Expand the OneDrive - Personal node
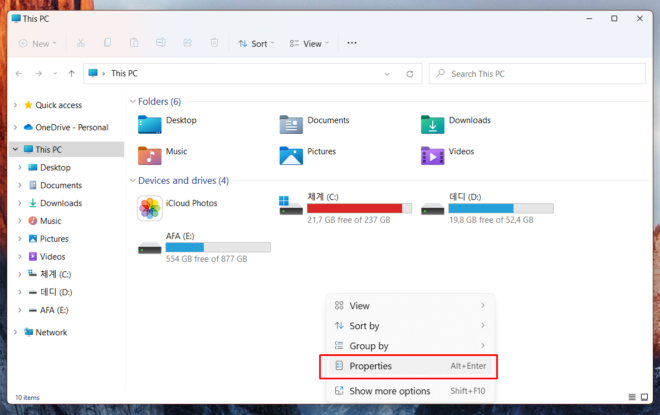Viewport: 660px width, 415px height. tap(16, 128)
